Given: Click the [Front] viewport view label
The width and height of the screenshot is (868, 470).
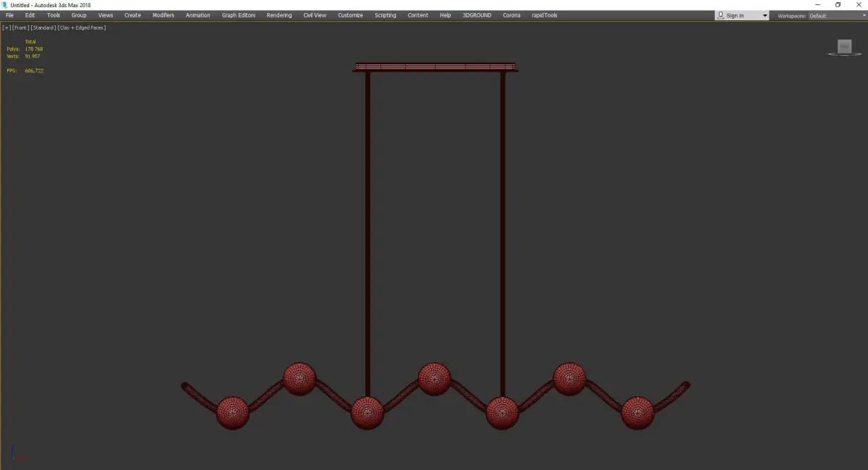Looking at the screenshot, I should (20, 27).
